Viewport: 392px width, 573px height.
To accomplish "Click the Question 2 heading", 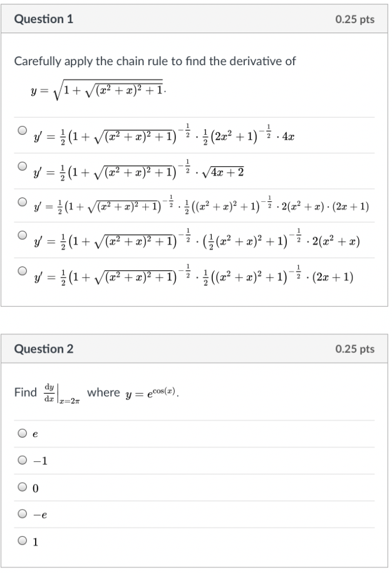I will (44, 349).
